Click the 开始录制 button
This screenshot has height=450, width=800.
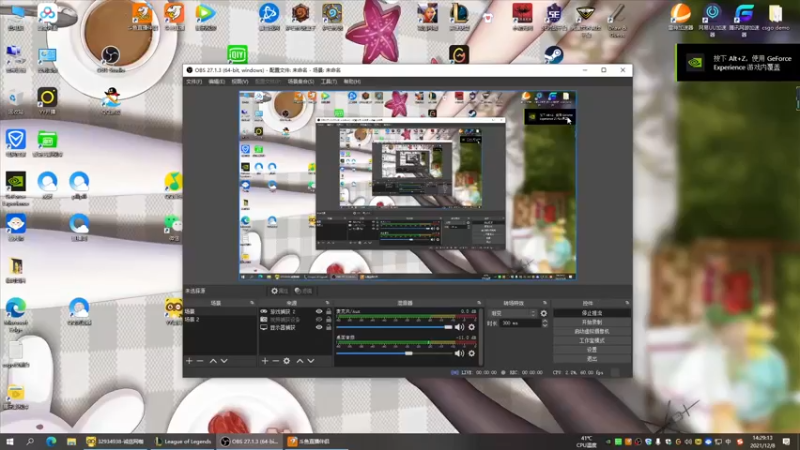pos(592,322)
